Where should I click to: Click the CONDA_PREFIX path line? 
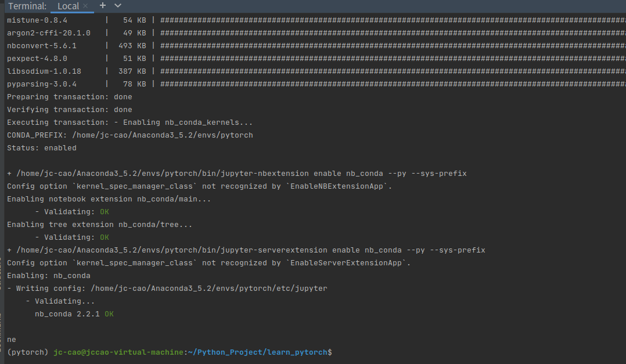[129, 135]
